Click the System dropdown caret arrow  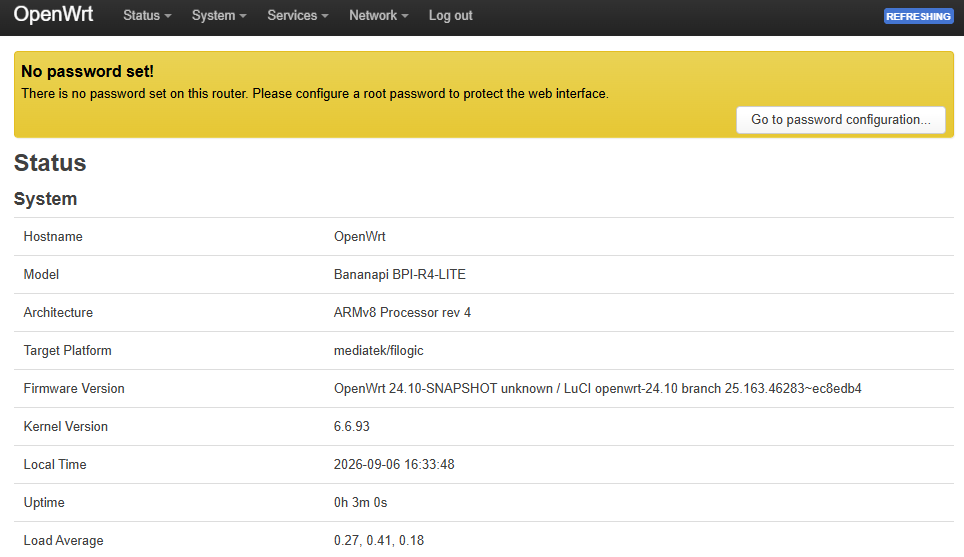[x=243, y=17]
